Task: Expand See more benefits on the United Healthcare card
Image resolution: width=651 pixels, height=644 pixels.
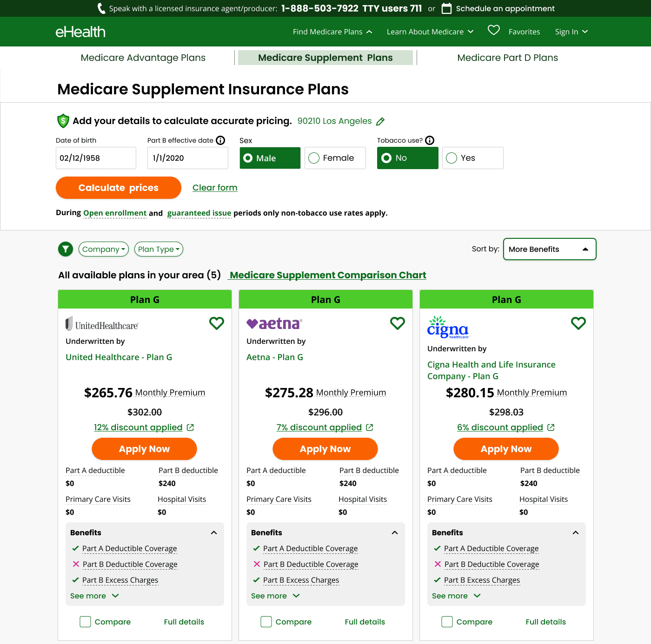Action: pos(94,596)
